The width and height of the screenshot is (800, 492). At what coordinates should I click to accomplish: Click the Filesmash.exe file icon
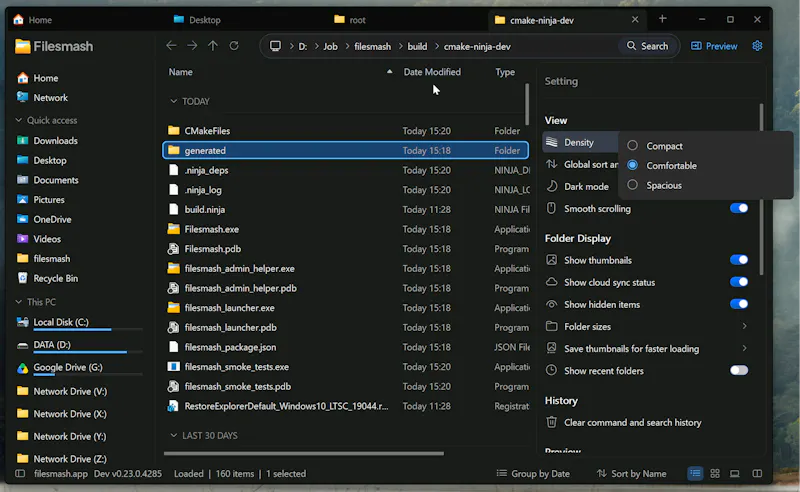173,229
